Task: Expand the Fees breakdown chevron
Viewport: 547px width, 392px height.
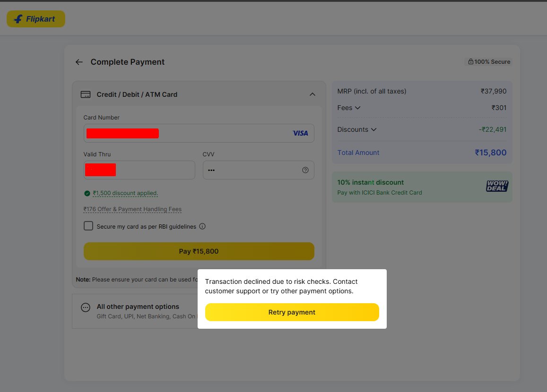Action: [x=357, y=108]
